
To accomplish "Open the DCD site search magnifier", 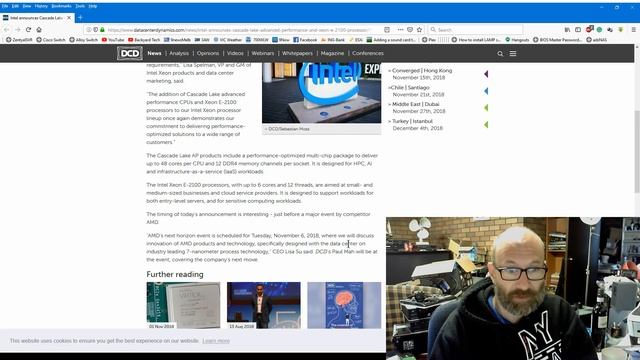I will (x=500, y=53).
